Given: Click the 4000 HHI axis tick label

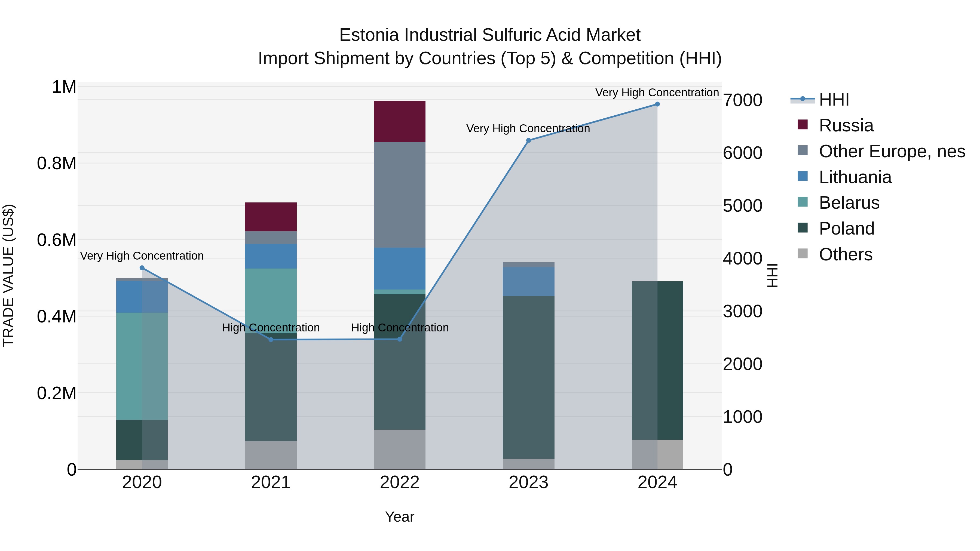Looking at the screenshot, I should (743, 258).
